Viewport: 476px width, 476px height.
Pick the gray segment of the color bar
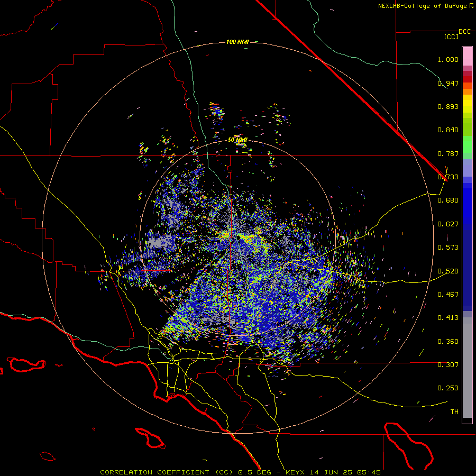click(x=467, y=368)
